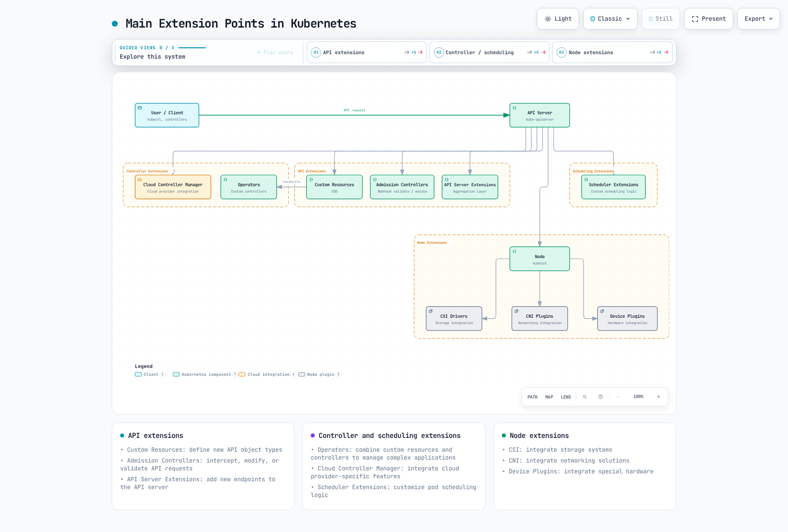Select the API Server node
The image size is (788, 532).
(x=540, y=115)
